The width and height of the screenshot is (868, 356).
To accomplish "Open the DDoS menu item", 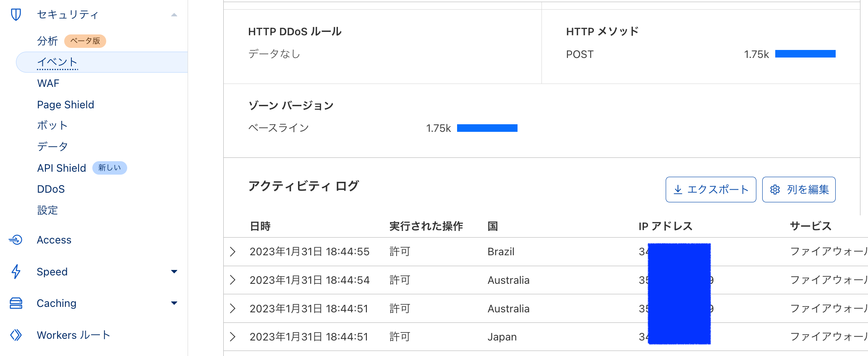I will [51, 189].
